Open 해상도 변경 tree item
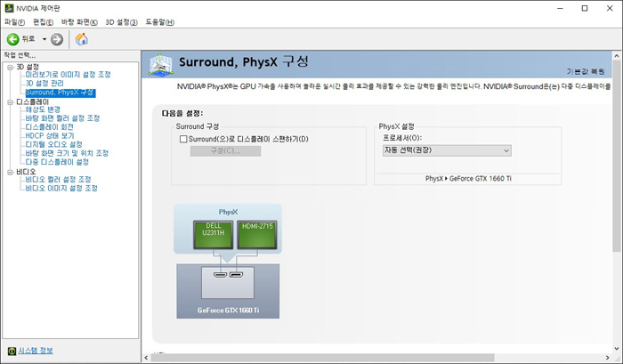This screenshot has height=364, width=623. pos(43,109)
